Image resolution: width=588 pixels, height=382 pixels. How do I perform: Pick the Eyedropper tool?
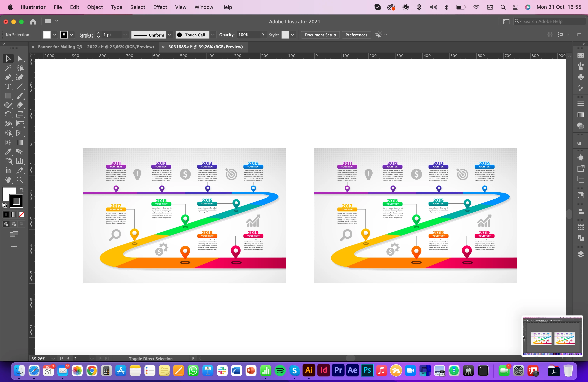8,152
